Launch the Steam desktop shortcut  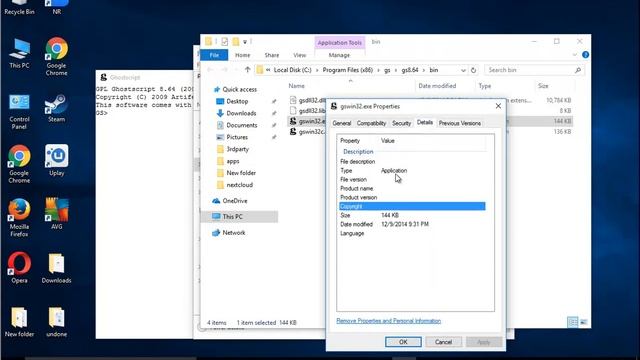[56, 108]
